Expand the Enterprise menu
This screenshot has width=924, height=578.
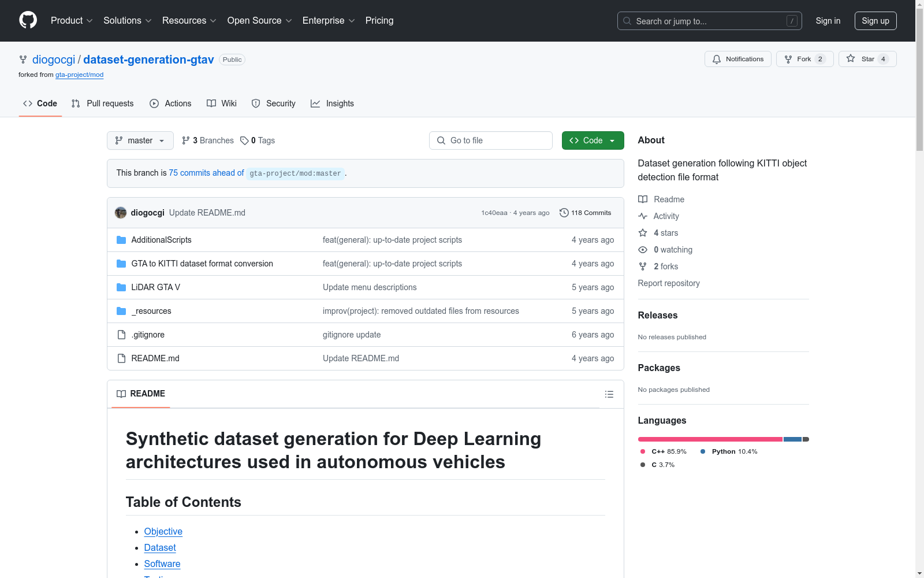click(x=329, y=21)
